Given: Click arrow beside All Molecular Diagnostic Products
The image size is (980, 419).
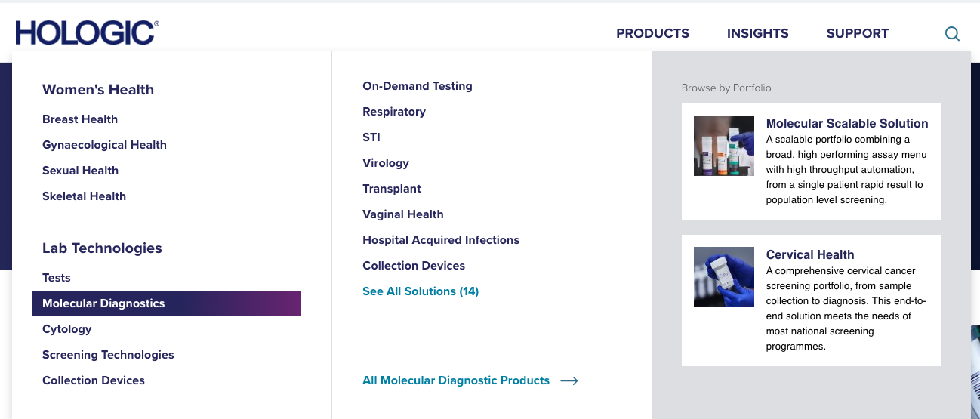Looking at the screenshot, I should (569, 380).
